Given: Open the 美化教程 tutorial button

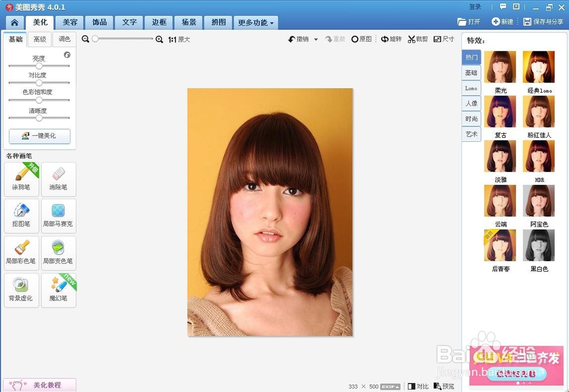Looking at the screenshot, I should tap(40, 385).
